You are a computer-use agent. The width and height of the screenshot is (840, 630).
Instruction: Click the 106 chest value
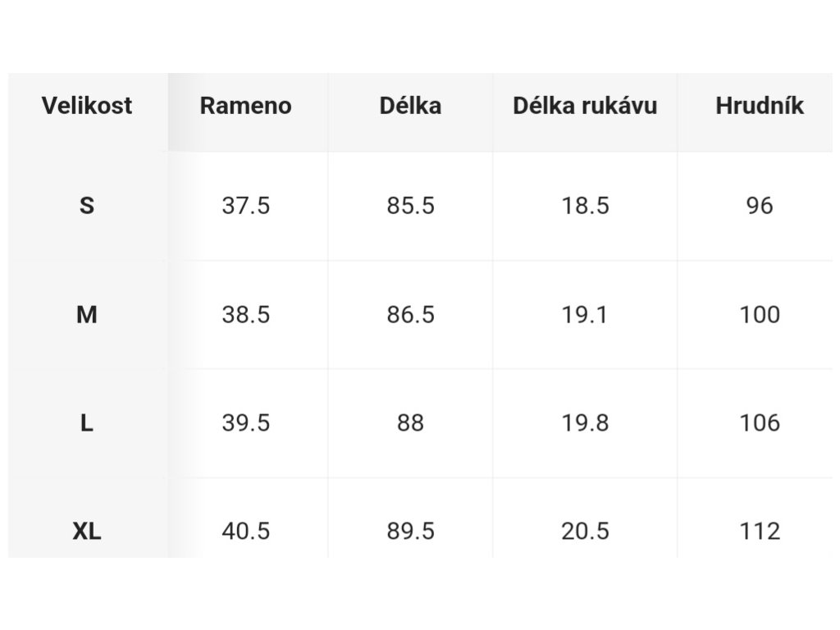click(x=760, y=423)
